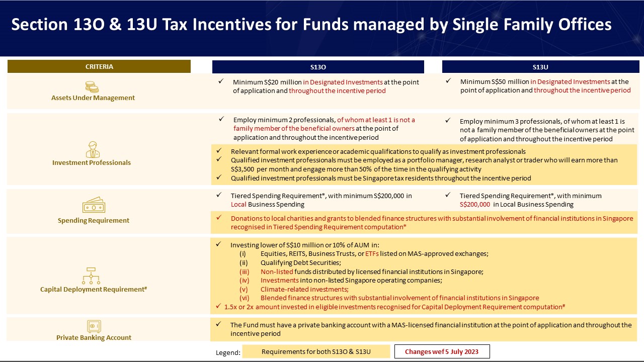
Task: Click the checkmark beside Investing lower of S$10 million
Action: point(218,244)
